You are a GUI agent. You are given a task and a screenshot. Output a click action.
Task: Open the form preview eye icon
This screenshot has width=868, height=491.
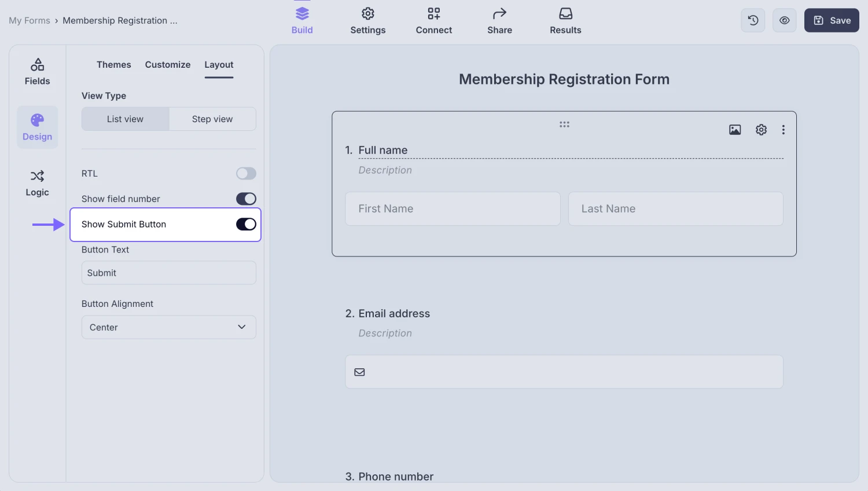[x=785, y=20]
